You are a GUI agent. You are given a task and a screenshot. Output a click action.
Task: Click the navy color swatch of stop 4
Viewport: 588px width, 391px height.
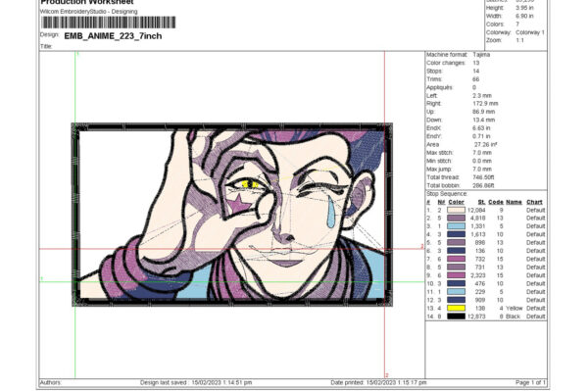(x=456, y=234)
